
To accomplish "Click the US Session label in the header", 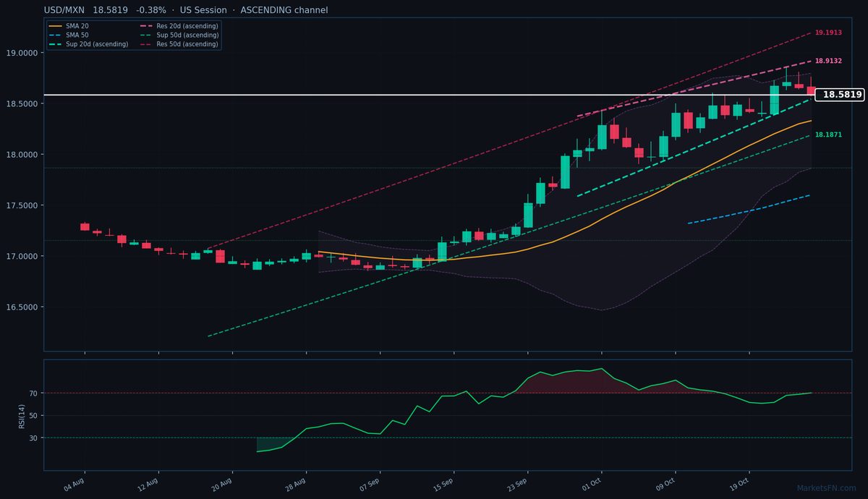I will point(203,10).
